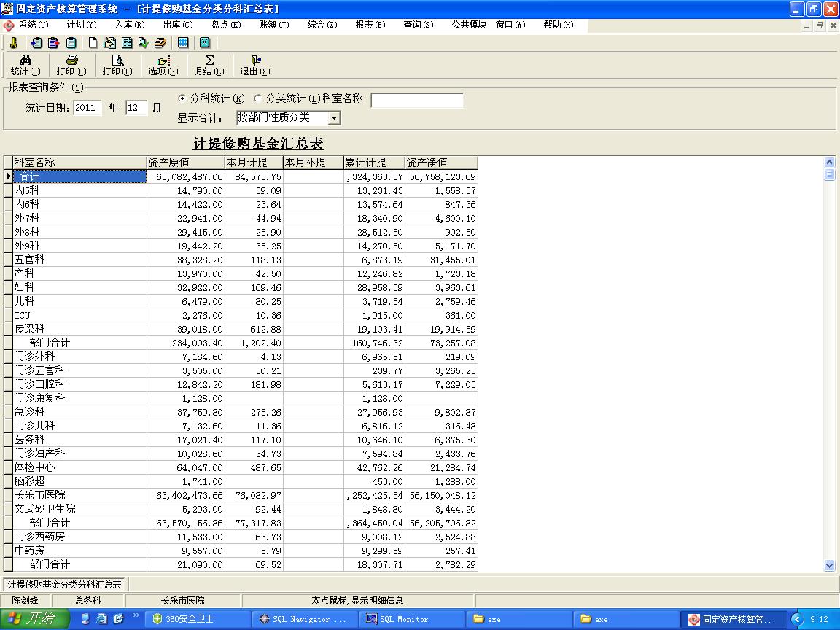Select the 文武砂卫生院 row
840x630 pixels.
(x=245, y=509)
